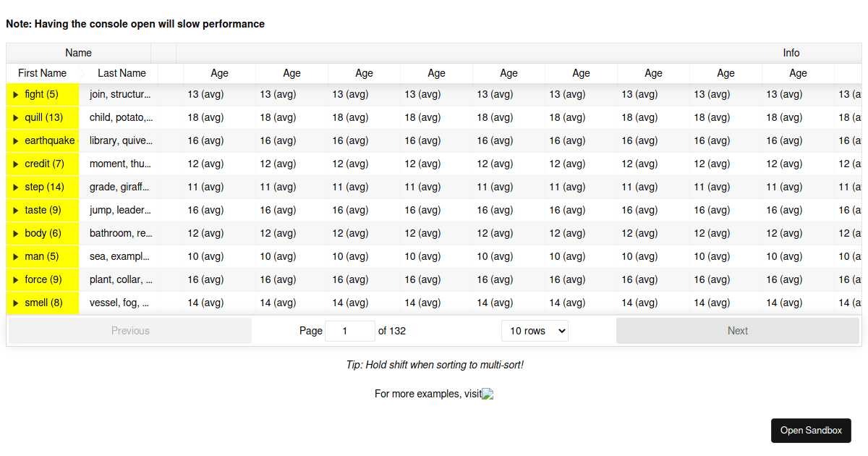This screenshot has height=456, width=868.
Task: Select the Name group header
Action: [x=78, y=52]
